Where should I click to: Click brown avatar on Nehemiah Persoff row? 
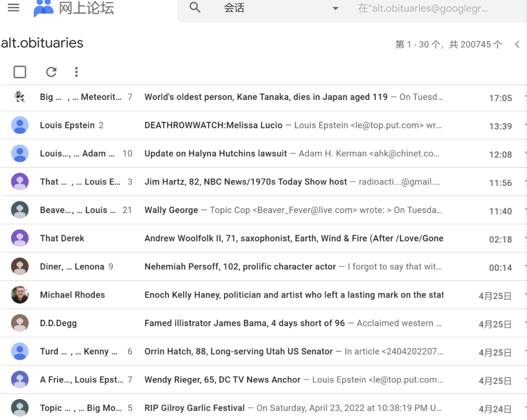coord(20,266)
